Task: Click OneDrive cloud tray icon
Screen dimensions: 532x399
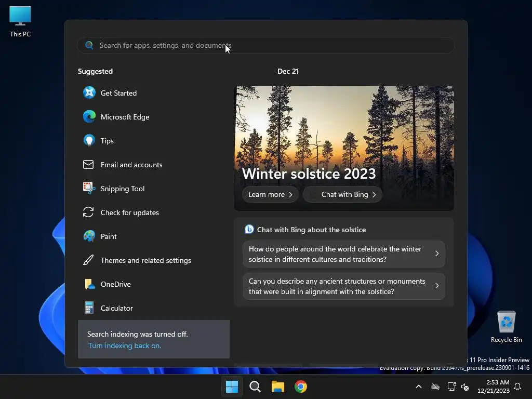Action: tap(435, 387)
